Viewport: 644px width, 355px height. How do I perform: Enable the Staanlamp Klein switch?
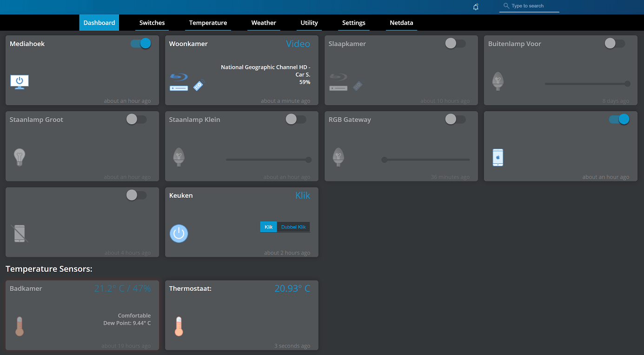[296, 119]
